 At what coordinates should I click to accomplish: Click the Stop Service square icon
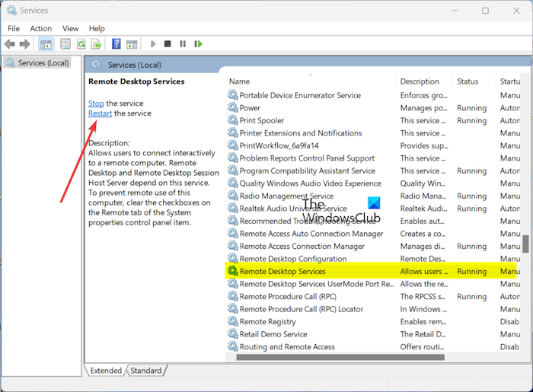point(168,44)
